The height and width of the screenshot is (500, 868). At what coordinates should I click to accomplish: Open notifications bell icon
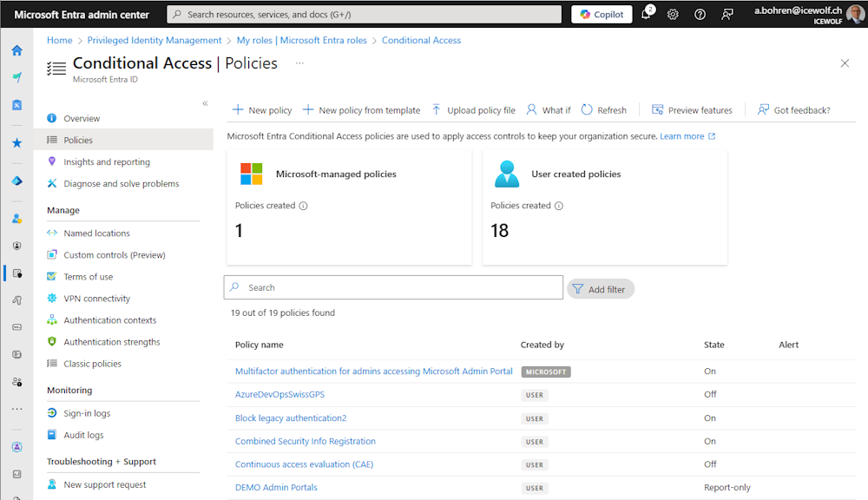646,14
